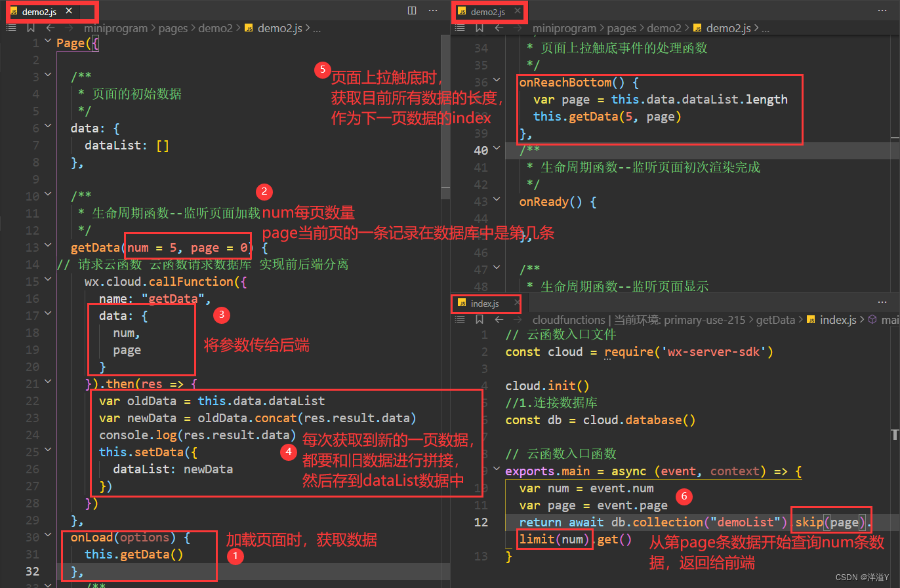Open more actions menu in left editor
This screenshot has width=900, height=588.
[x=433, y=10]
